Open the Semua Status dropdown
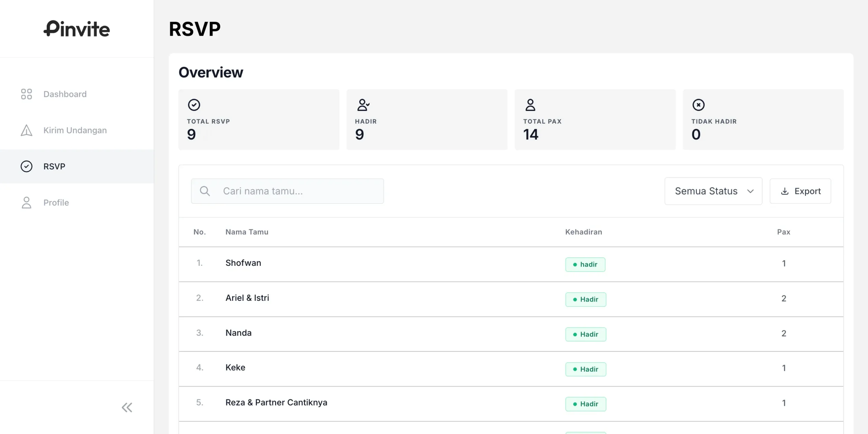This screenshot has width=868, height=434. click(x=713, y=191)
